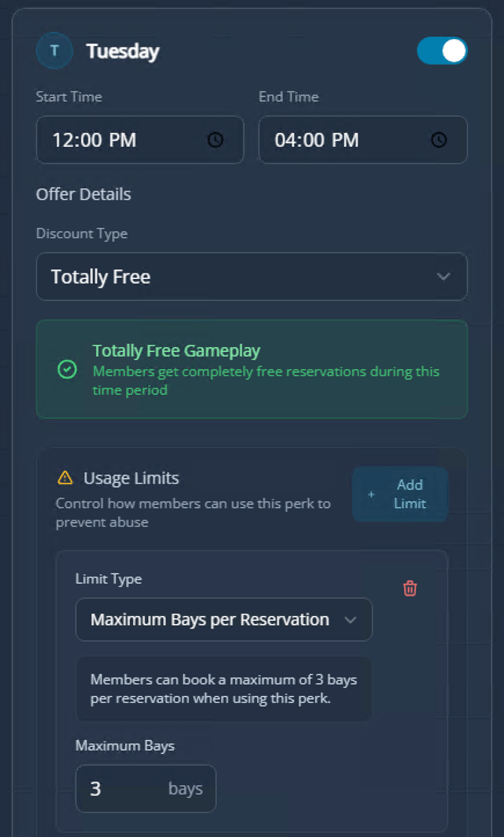The height and width of the screenshot is (837, 504).
Task: Select the Tuesday header label
Action: click(122, 50)
